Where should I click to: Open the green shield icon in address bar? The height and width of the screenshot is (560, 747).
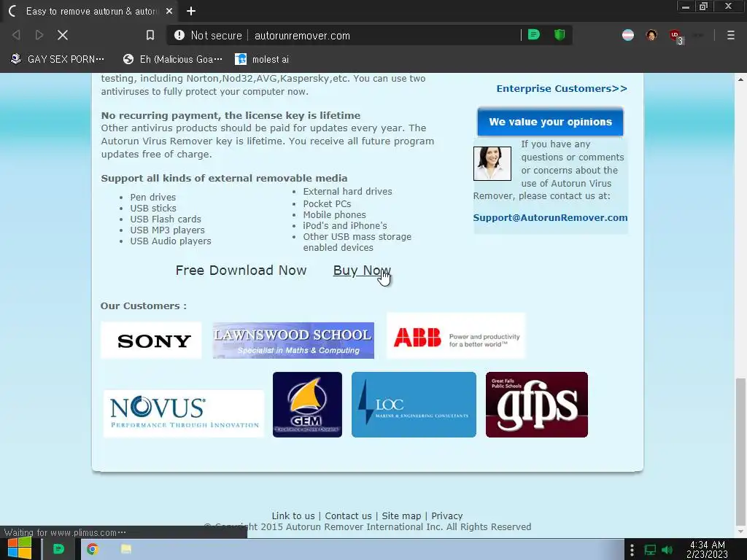point(560,35)
